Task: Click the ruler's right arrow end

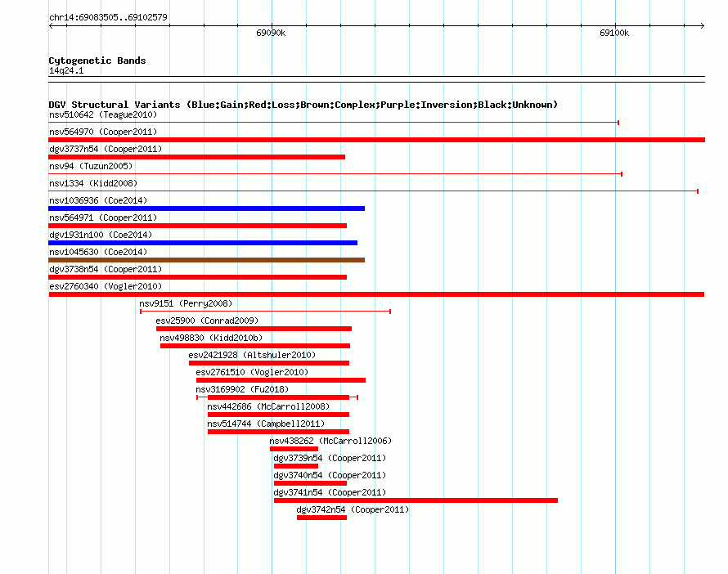Action: coord(703,25)
